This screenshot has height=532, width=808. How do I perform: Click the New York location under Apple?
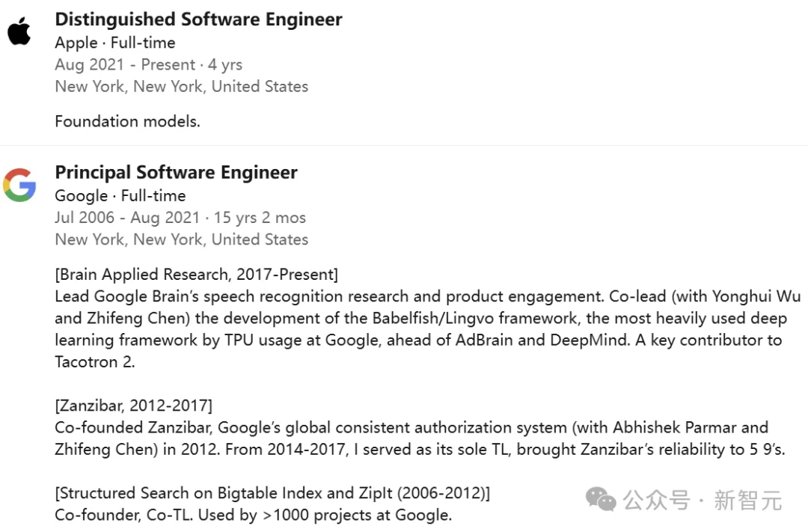coord(181,86)
